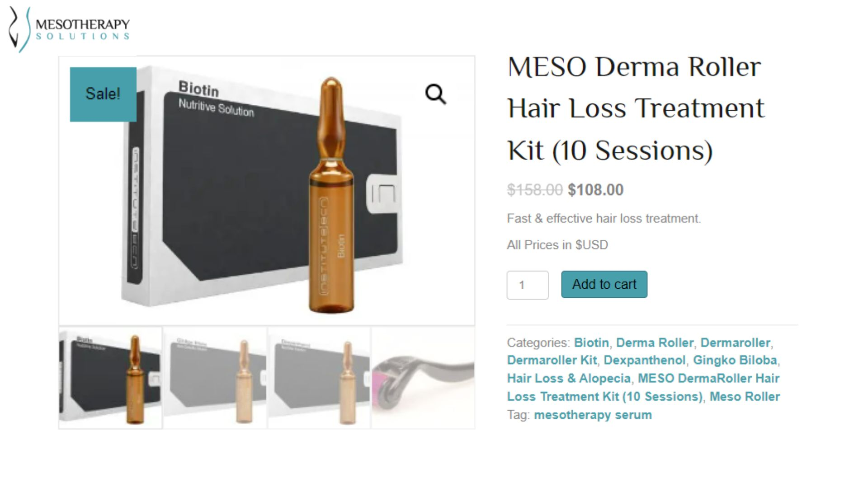This screenshot has width=868, height=488.
Task: Open the Hair Loss & Alopecia link
Action: tap(569, 378)
